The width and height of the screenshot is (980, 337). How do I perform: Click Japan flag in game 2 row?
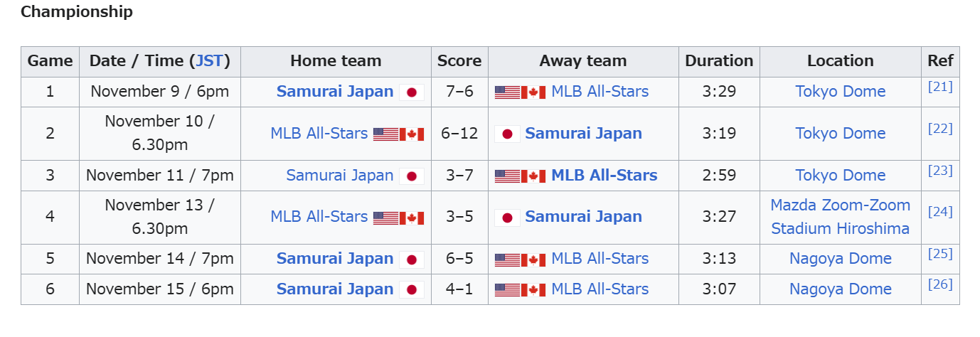click(x=507, y=134)
